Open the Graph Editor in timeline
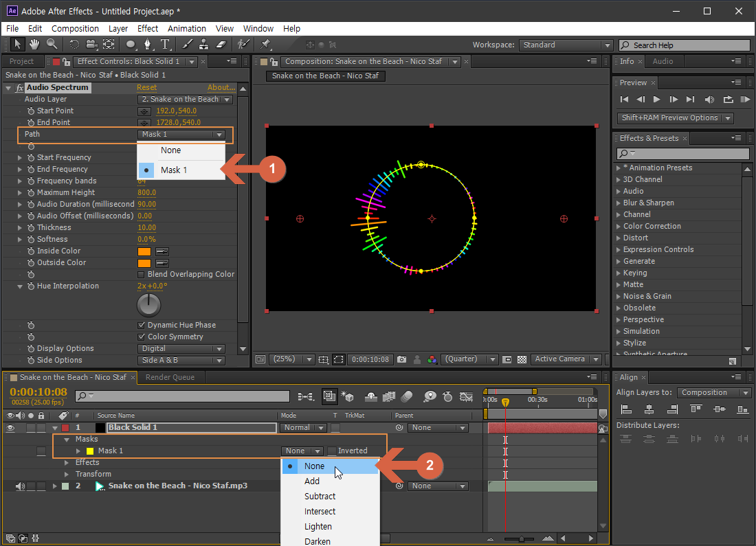 click(x=466, y=396)
